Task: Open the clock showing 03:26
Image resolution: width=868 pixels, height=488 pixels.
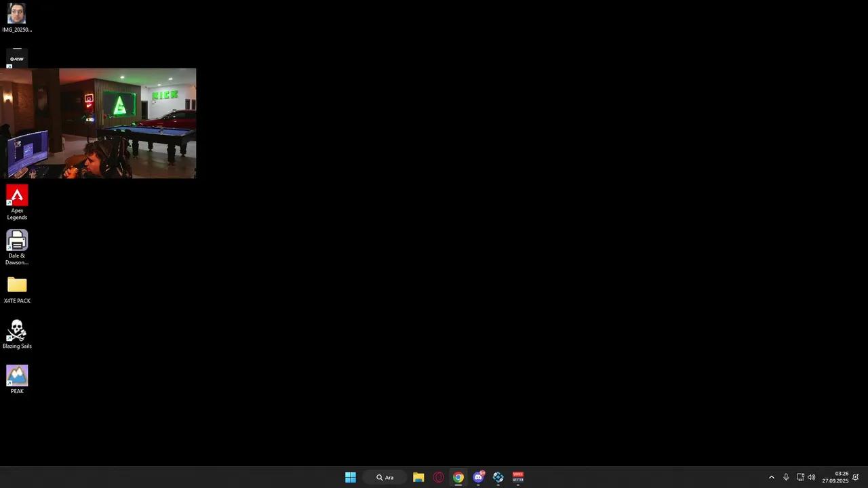Action: coord(835,477)
